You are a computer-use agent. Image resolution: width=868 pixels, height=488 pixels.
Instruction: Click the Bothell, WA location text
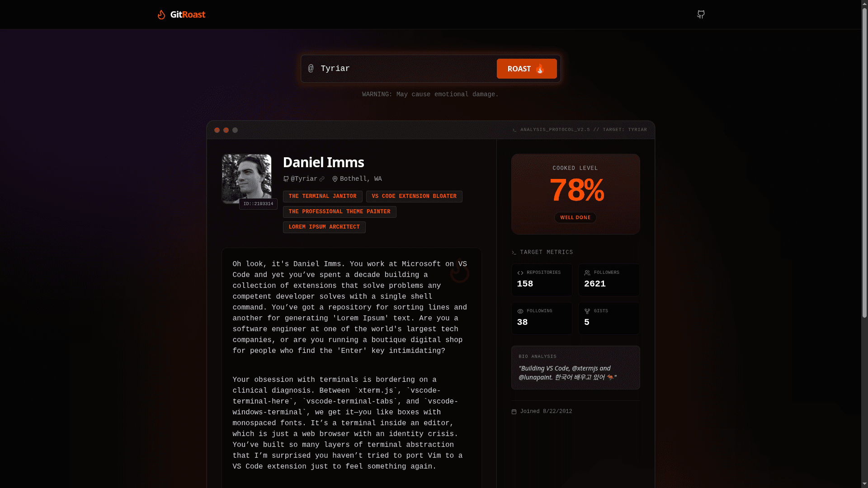(x=361, y=179)
